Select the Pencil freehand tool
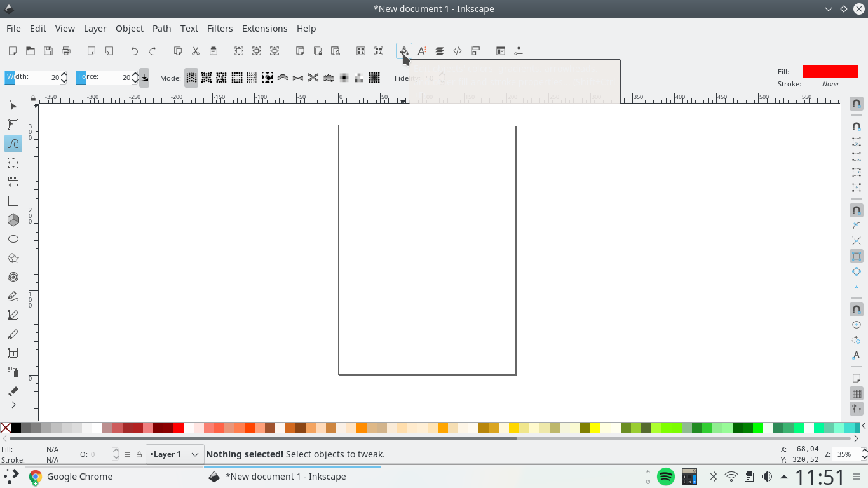This screenshot has width=868, height=488. click(x=13, y=296)
